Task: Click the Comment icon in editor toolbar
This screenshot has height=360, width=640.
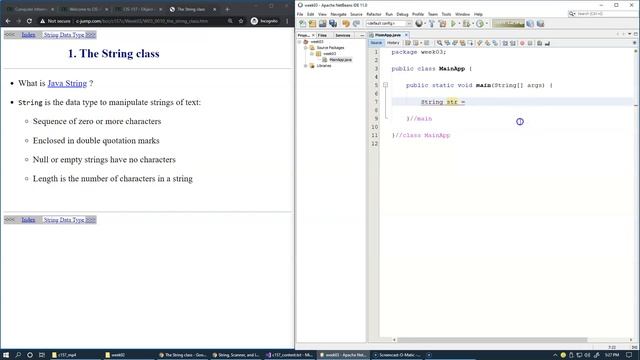Action: click(539, 43)
